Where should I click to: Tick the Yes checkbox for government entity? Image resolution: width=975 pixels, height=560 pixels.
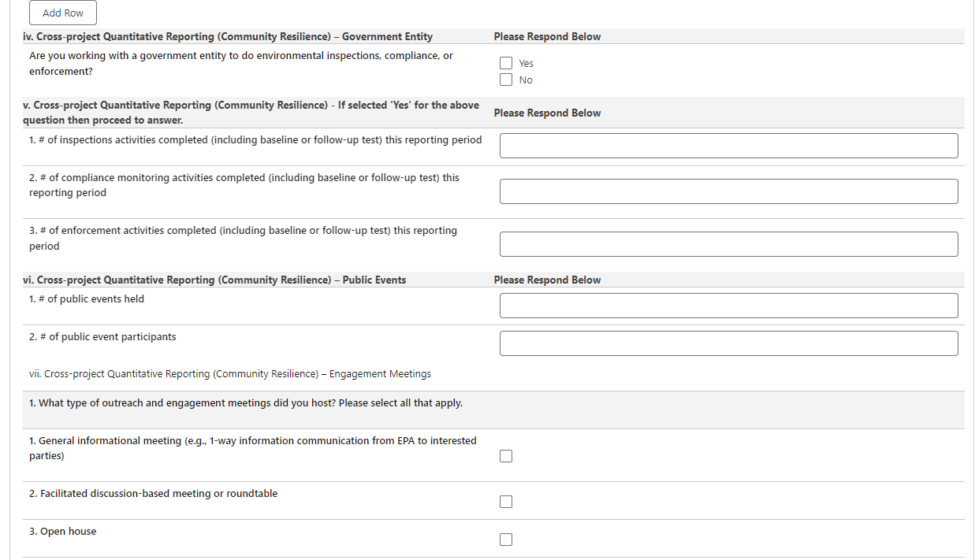pos(506,63)
